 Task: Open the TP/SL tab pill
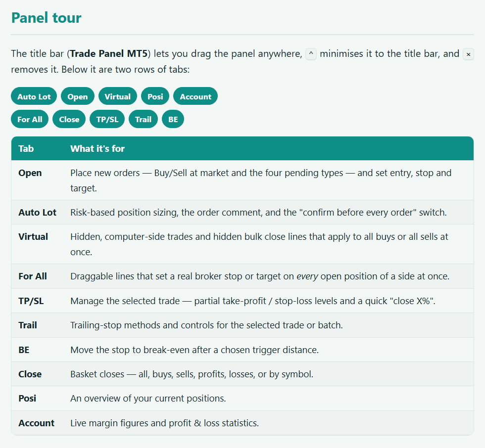(107, 119)
